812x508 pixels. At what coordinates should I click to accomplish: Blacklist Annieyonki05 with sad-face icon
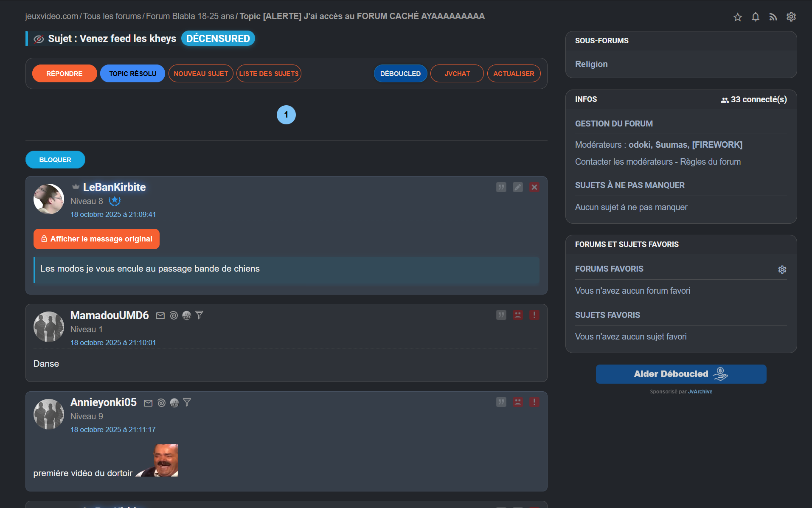tap(518, 402)
